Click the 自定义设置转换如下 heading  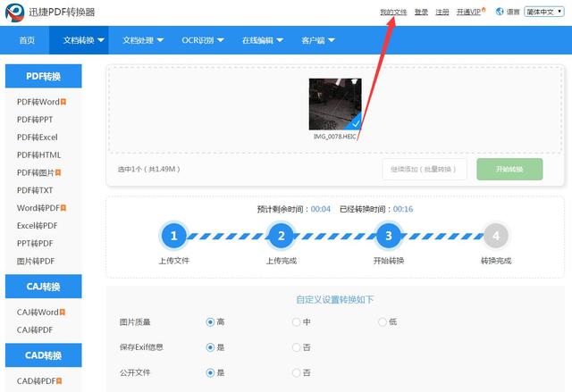[x=335, y=299]
